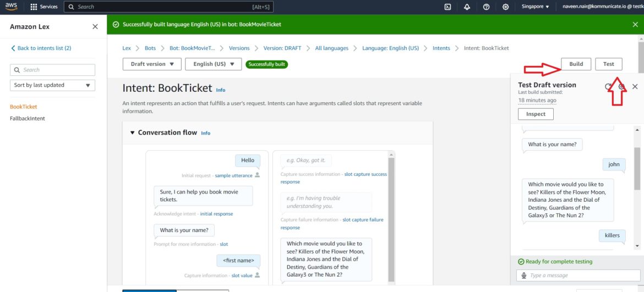Screen dimensions: 644x292
Task: Click the test chat scrollbar
Action: tap(637, 168)
